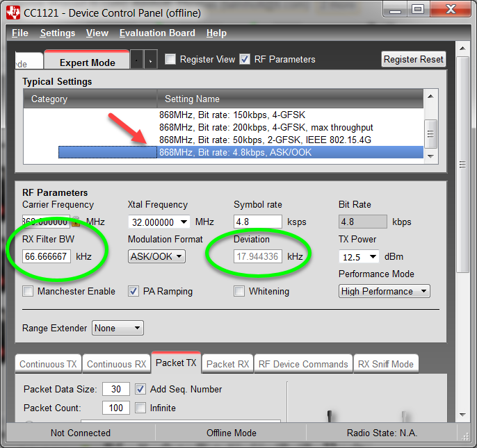Check the Infinite packet count checkbox
Image resolution: width=477 pixels, height=448 pixels.
140,408
